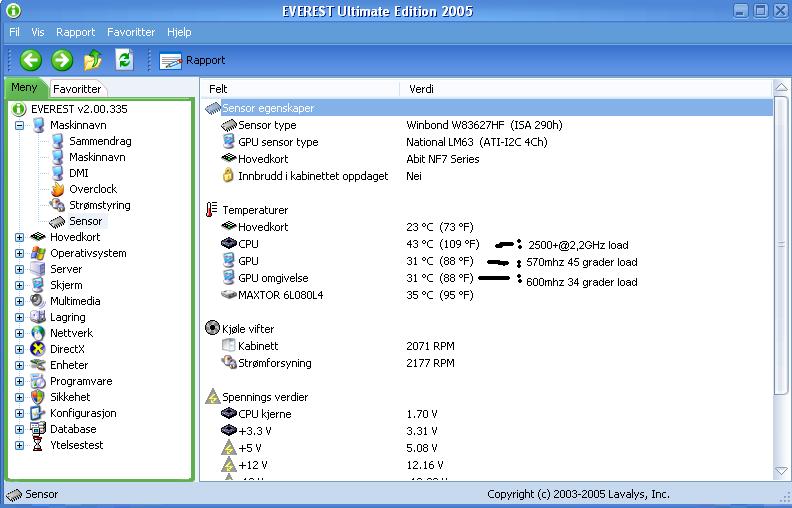Open the Hjelp menu
The image size is (792, 508).
point(179,32)
